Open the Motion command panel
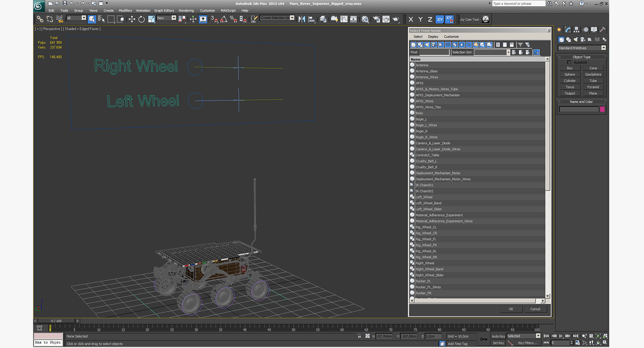Image resolution: width=644 pixels, height=348 pixels. pos(586,30)
